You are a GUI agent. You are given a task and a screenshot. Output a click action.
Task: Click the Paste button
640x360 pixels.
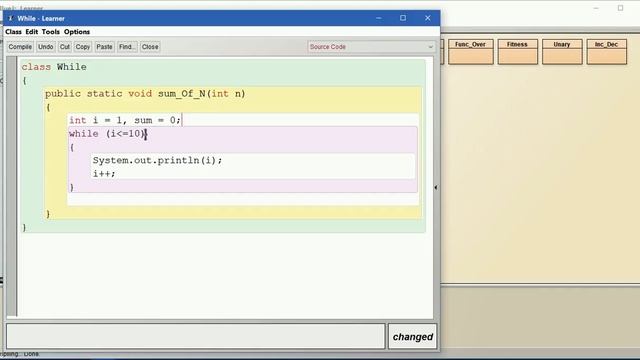[x=104, y=47]
